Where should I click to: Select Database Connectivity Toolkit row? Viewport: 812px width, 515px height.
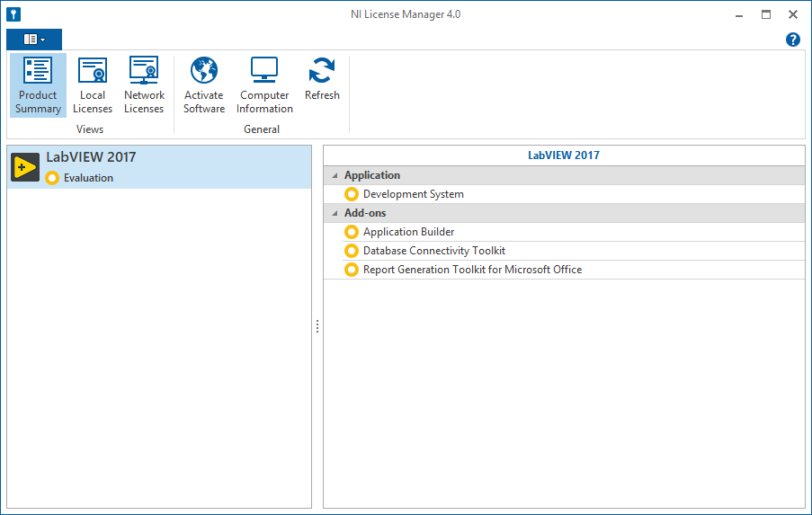564,251
